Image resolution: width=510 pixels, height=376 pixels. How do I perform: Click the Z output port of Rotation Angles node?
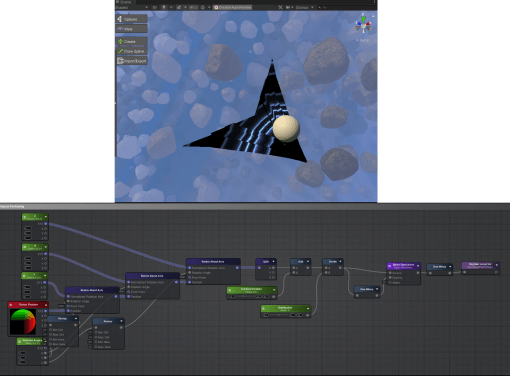(x=46, y=362)
